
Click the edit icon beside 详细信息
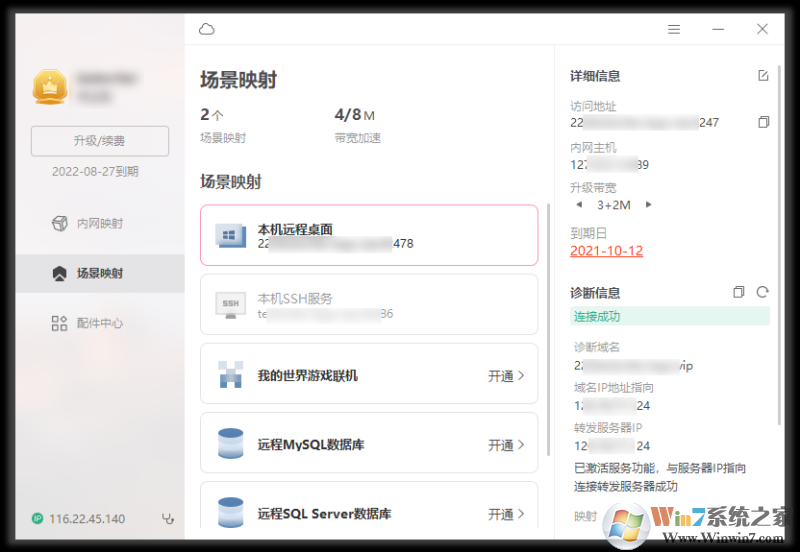point(764,76)
